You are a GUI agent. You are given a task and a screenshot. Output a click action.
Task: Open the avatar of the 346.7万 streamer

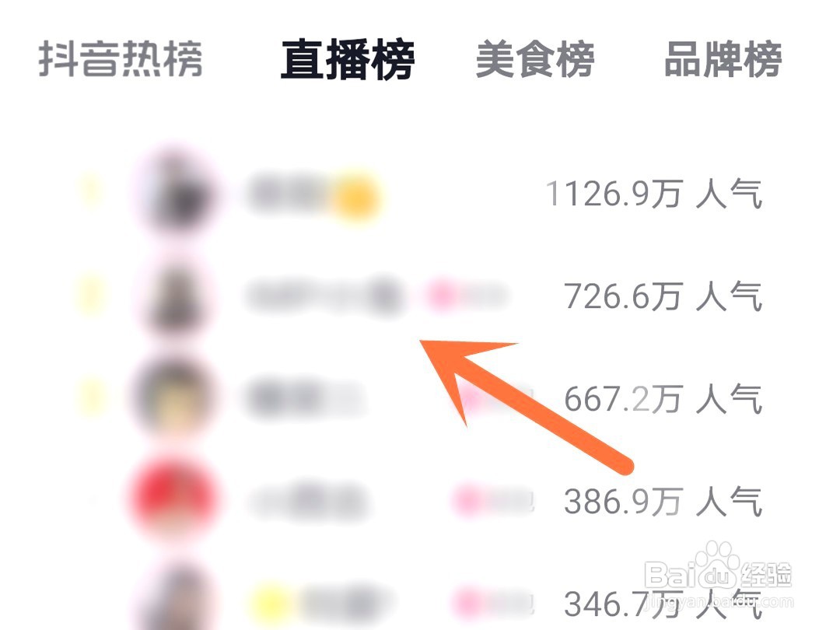pos(176,597)
